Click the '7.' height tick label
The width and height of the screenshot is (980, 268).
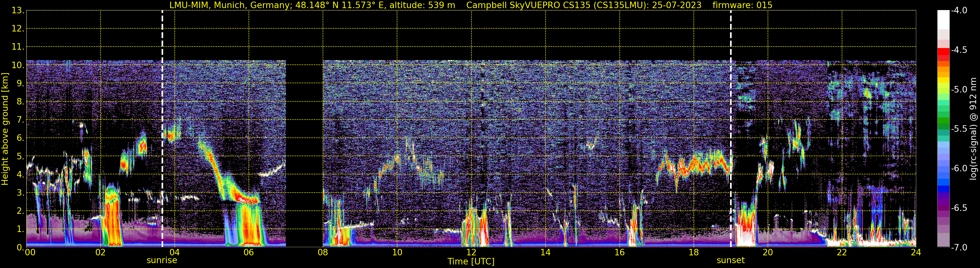pyautogui.click(x=20, y=120)
